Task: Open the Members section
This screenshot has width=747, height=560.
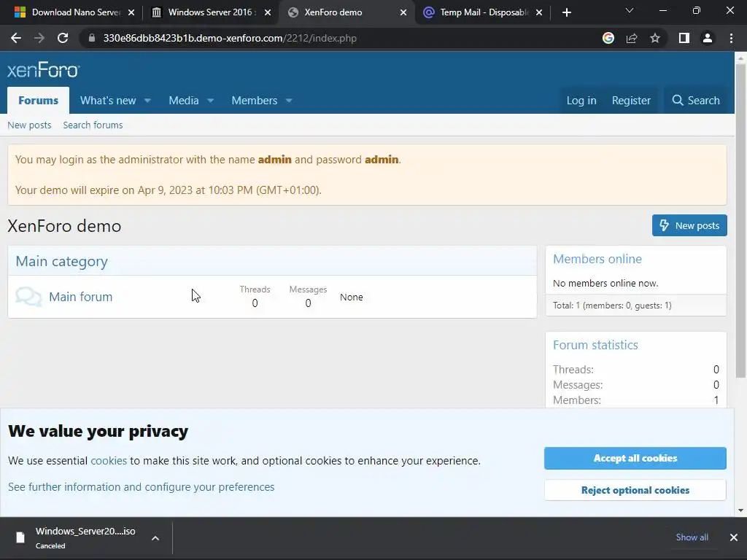Action: click(x=255, y=101)
